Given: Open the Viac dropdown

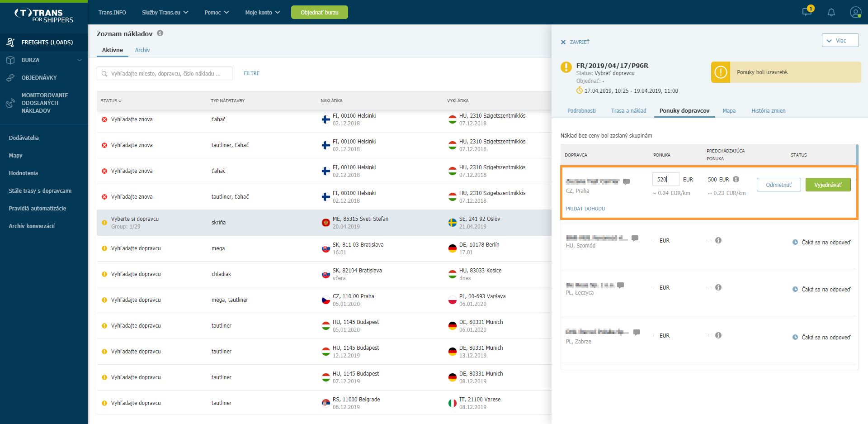Looking at the screenshot, I should (840, 40).
